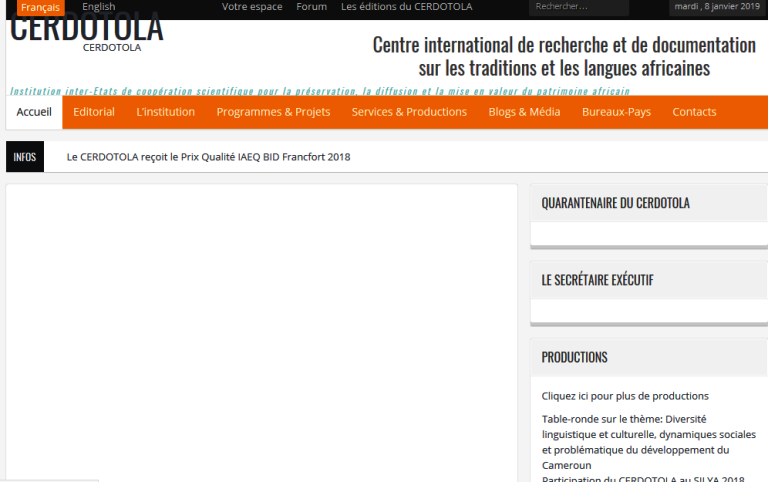
Task: Select the Accueil tab
Action: pos(34,112)
